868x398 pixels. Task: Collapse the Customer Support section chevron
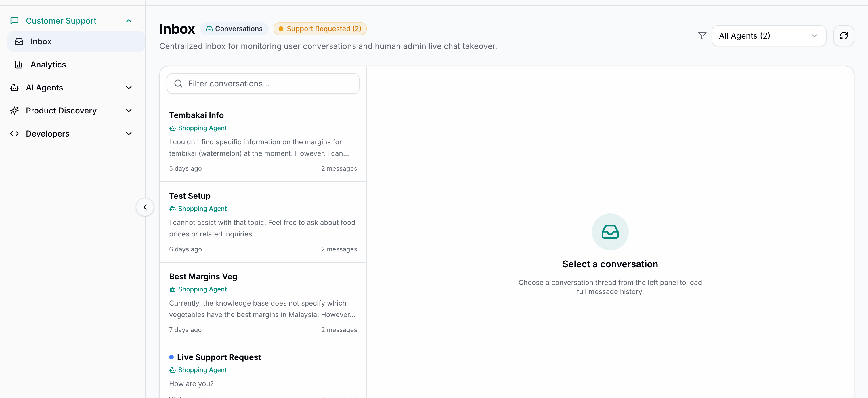point(129,21)
